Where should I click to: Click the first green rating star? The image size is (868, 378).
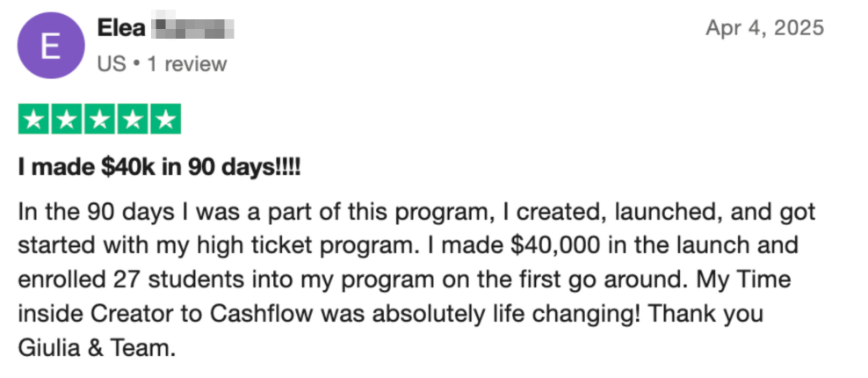point(34,120)
